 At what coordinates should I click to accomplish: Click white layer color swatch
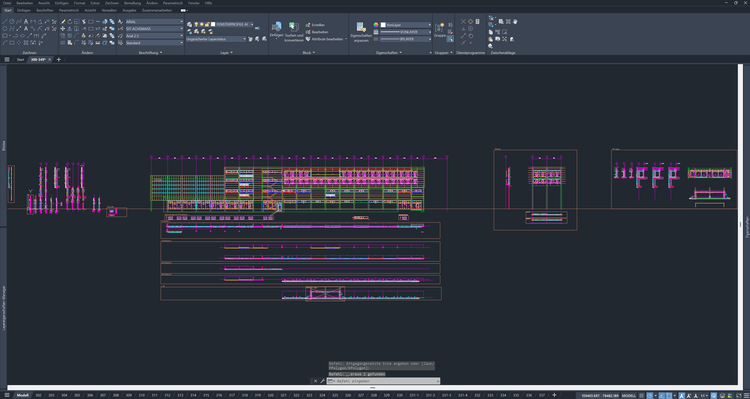(x=213, y=24)
